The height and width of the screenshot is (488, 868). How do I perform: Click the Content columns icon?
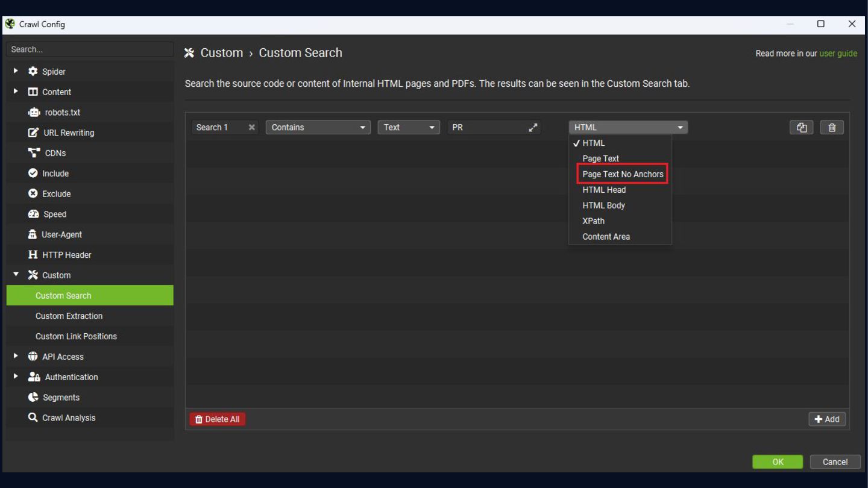(x=33, y=92)
